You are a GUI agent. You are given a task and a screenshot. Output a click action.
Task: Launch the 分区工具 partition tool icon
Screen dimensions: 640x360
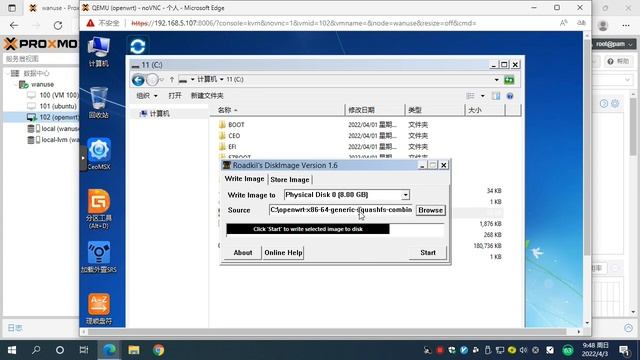[x=99, y=209]
